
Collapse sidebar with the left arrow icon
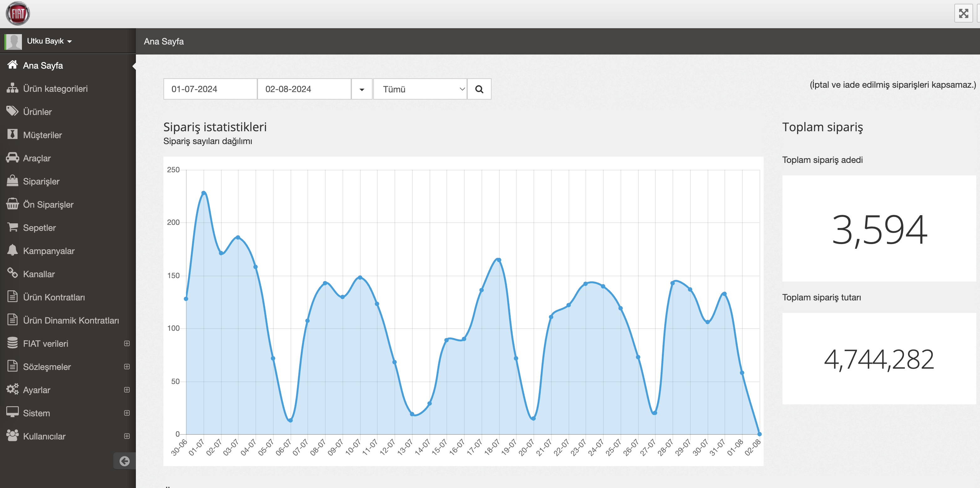(124, 461)
